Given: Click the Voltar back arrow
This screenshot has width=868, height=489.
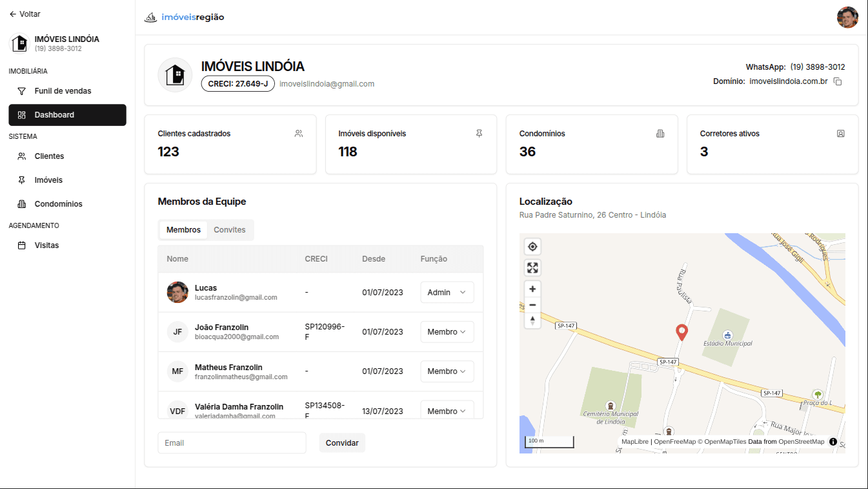Looking at the screenshot, I should pyautogui.click(x=13, y=14).
